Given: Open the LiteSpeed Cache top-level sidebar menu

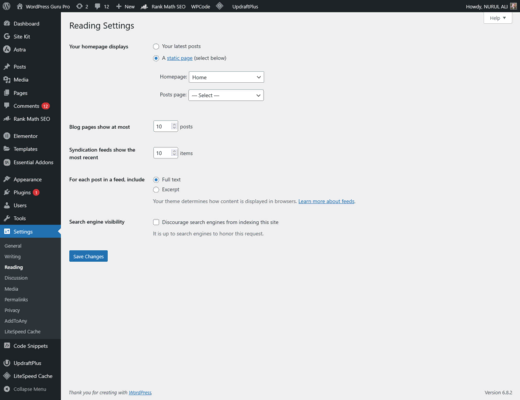Looking at the screenshot, I should tap(30, 376).
